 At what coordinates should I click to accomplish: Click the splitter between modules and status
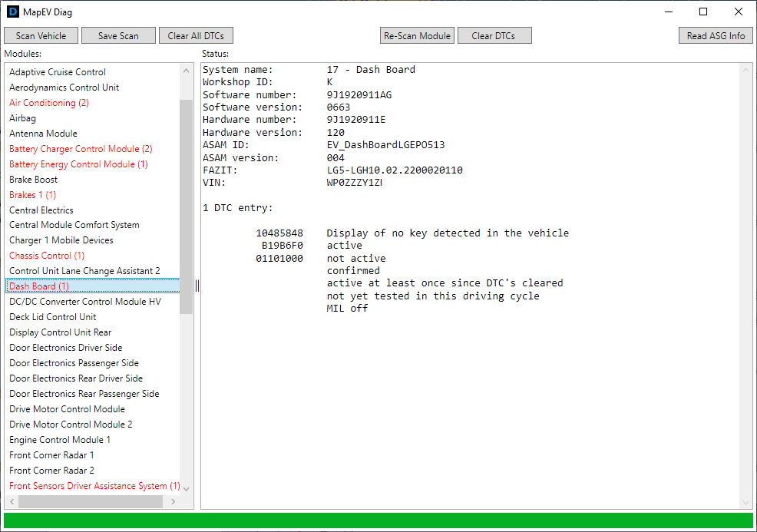(x=197, y=286)
